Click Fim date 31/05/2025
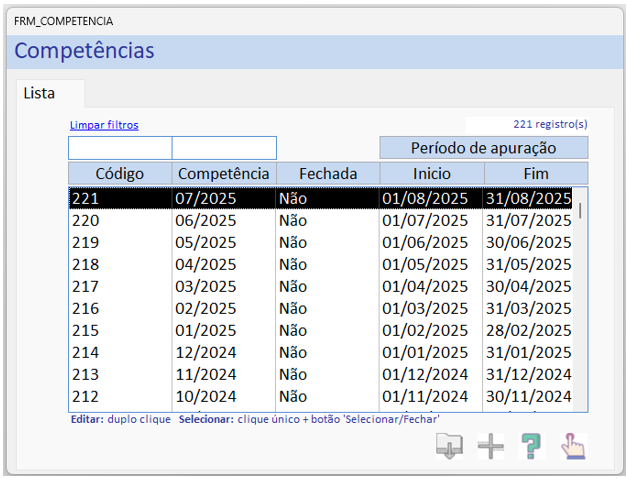627x478 pixels. point(529,264)
